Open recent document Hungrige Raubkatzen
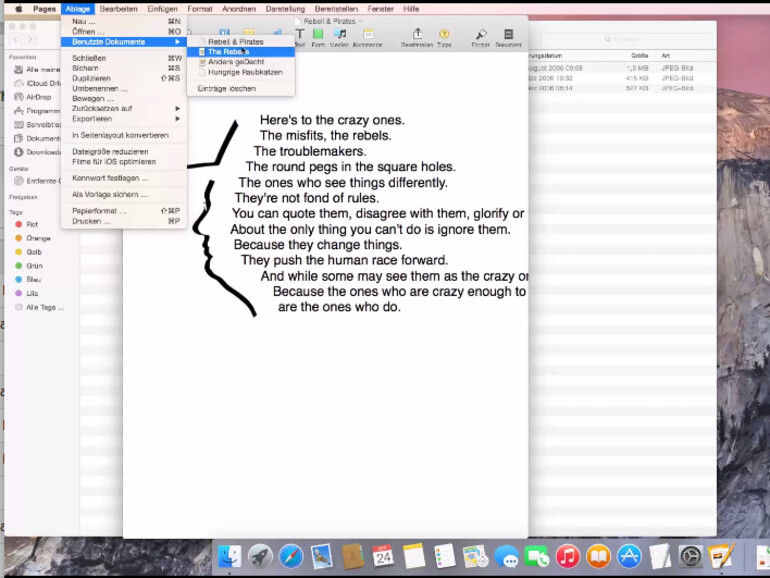This screenshot has width=770, height=578. [x=241, y=72]
